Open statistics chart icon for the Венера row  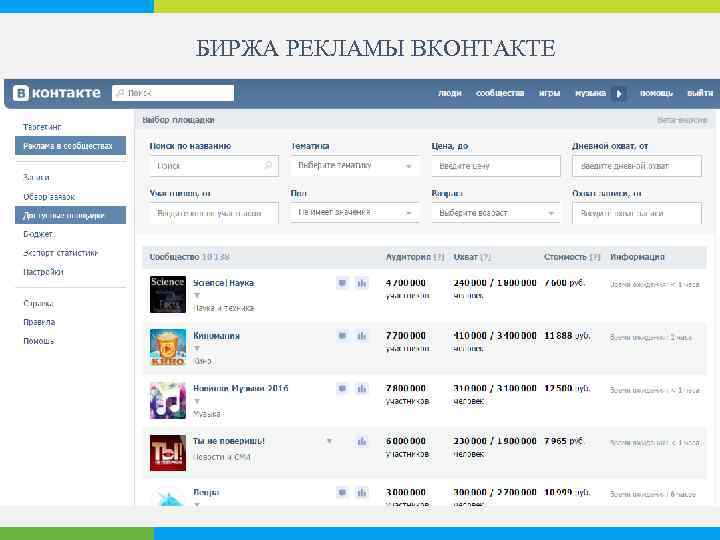[x=362, y=493]
